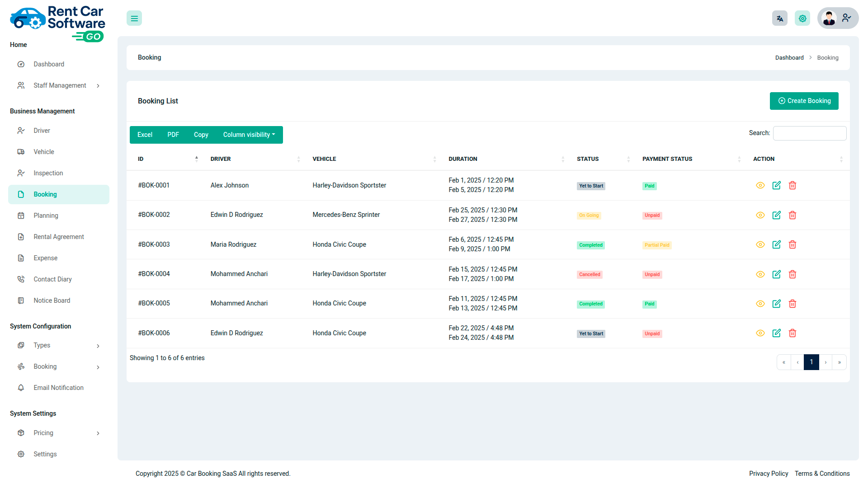
Task: Open Rental Agreement in the sidebar
Action: point(59,237)
